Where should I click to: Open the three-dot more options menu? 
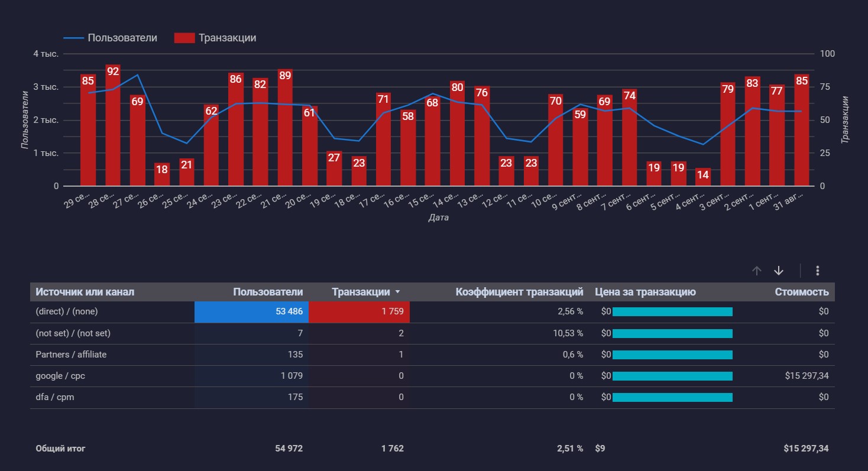point(818,271)
